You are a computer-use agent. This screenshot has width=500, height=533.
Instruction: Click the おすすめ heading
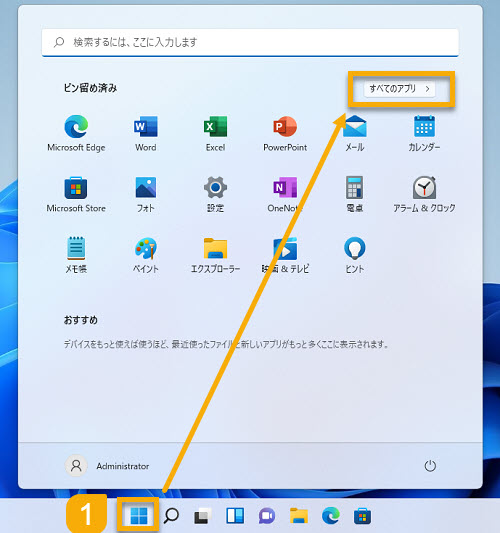point(81,320)
